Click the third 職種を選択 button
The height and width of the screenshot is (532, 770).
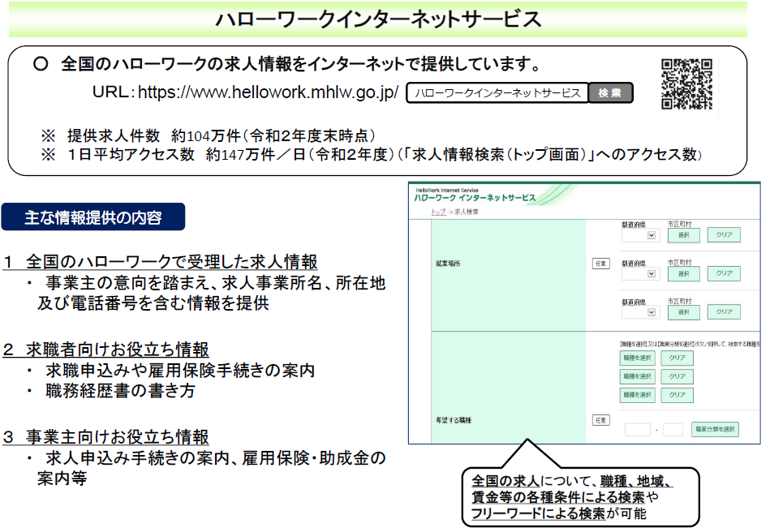click(x=637, y=395)
